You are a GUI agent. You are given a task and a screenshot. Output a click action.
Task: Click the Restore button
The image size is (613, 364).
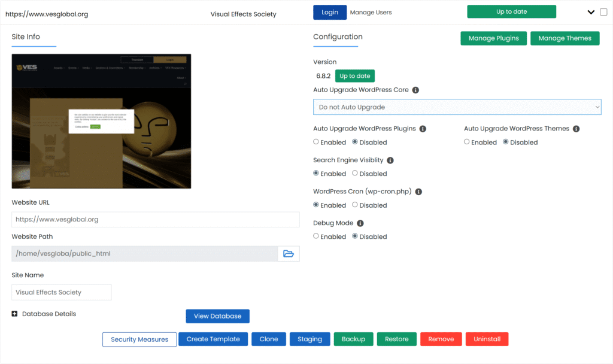pyautogui.click(x=397, y=339)
